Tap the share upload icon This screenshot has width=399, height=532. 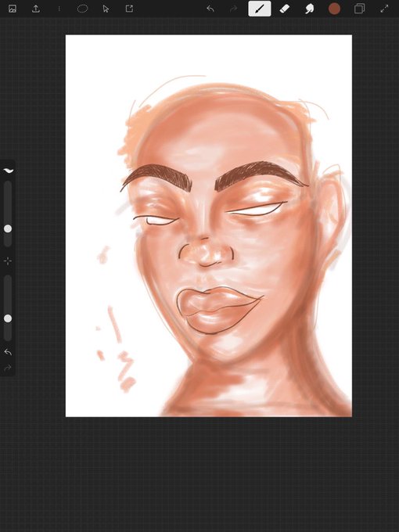36,9
